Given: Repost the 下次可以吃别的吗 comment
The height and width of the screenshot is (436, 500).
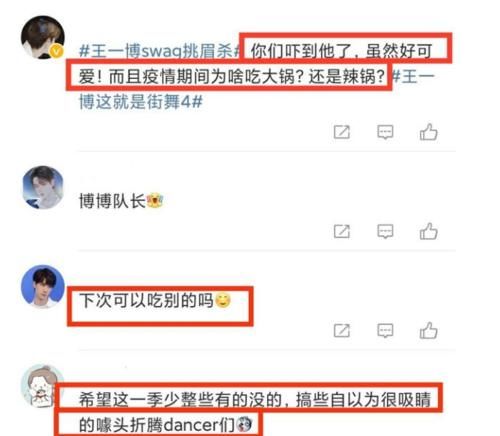Looking at the screenshot, I should click(x=342, y=331).
